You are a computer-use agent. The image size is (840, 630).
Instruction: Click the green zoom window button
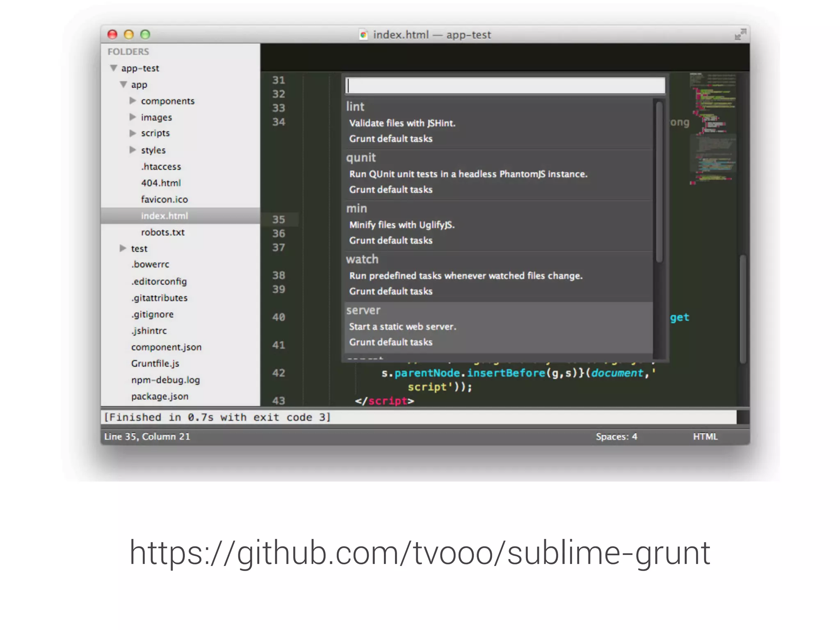point(145,34)
